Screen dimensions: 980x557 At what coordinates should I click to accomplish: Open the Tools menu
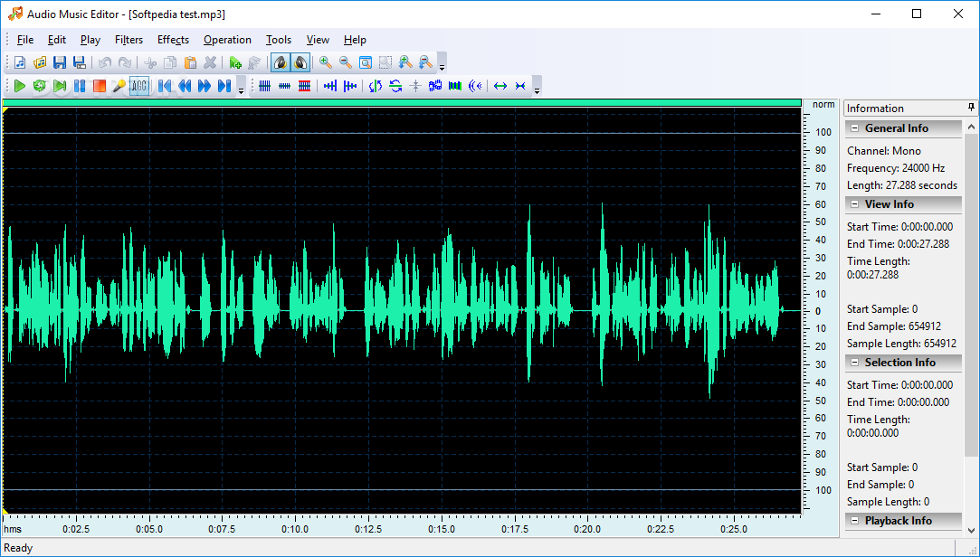click(278, 40)
